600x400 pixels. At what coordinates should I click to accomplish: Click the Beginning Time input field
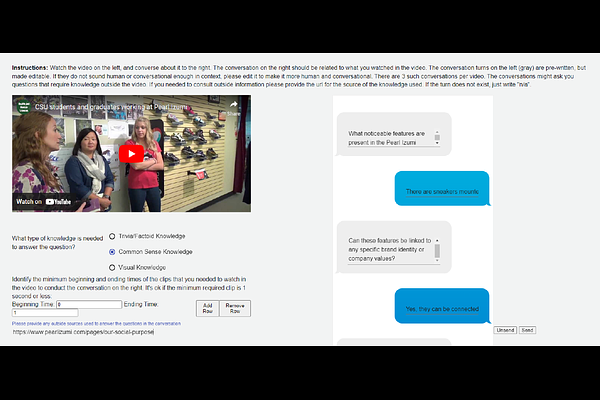coord(89,304)
